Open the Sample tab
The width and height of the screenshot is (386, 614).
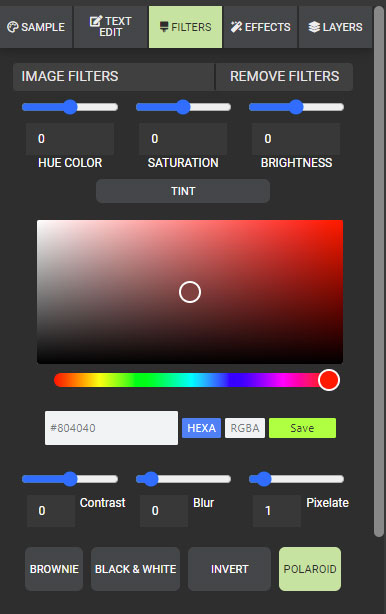36,27
